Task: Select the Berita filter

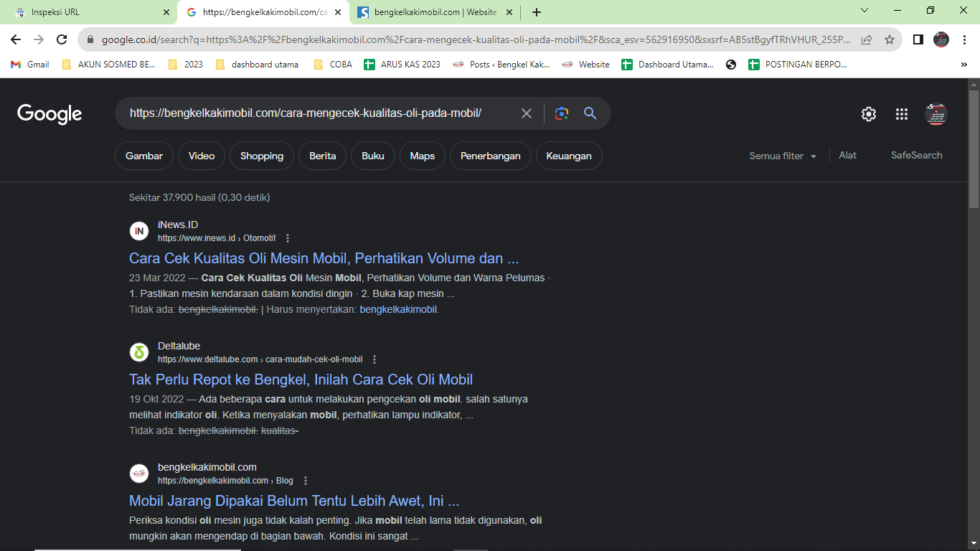Action: coord(323,156)
